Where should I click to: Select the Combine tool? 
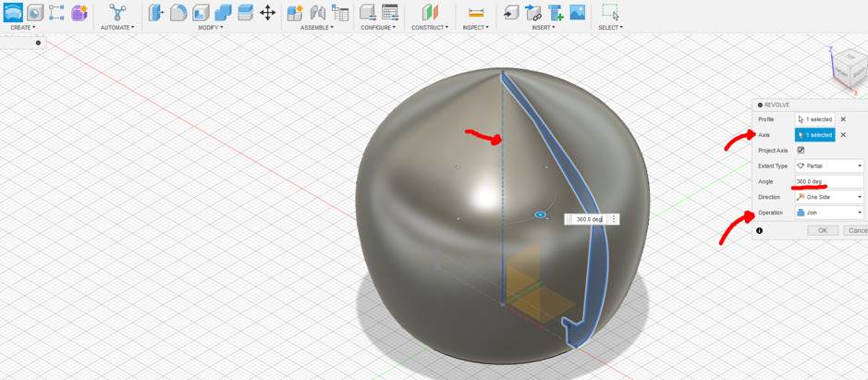(x=223, y=12)
